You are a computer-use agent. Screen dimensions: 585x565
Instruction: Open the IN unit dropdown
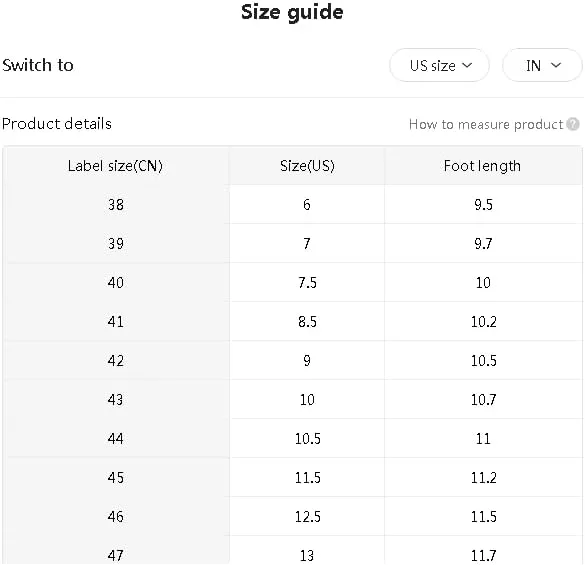[542, 65]
